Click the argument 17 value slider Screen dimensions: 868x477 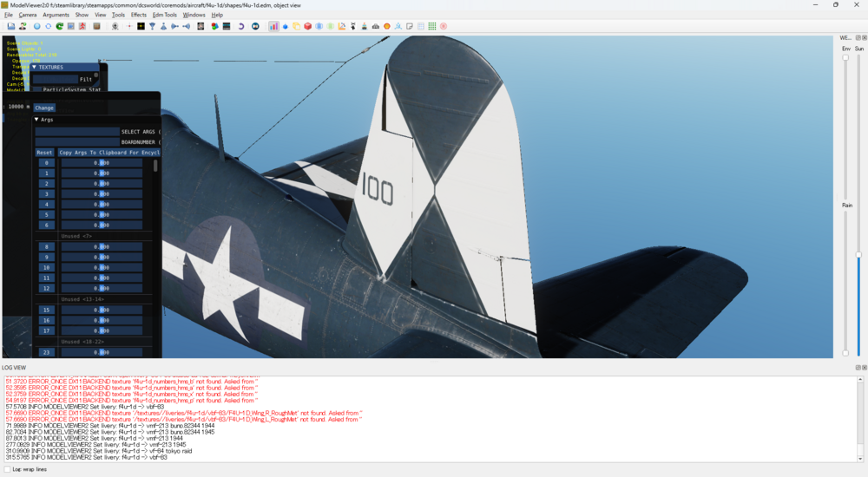[102, 331]
